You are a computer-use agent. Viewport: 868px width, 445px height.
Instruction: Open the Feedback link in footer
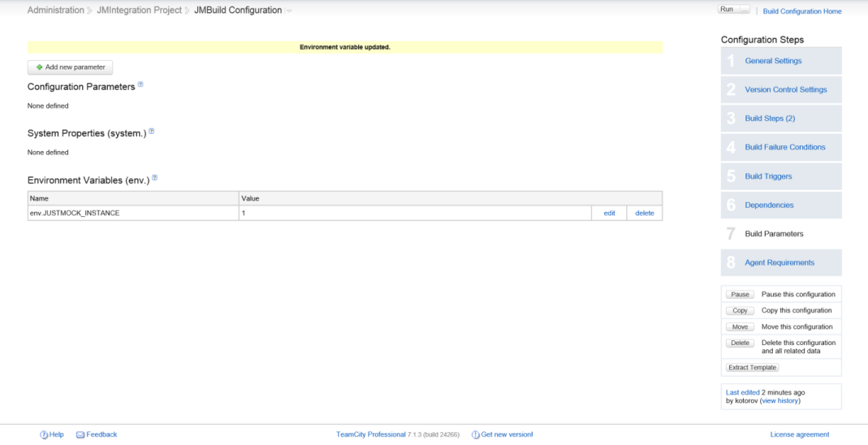pyautogui.click(x=101, y=435)
